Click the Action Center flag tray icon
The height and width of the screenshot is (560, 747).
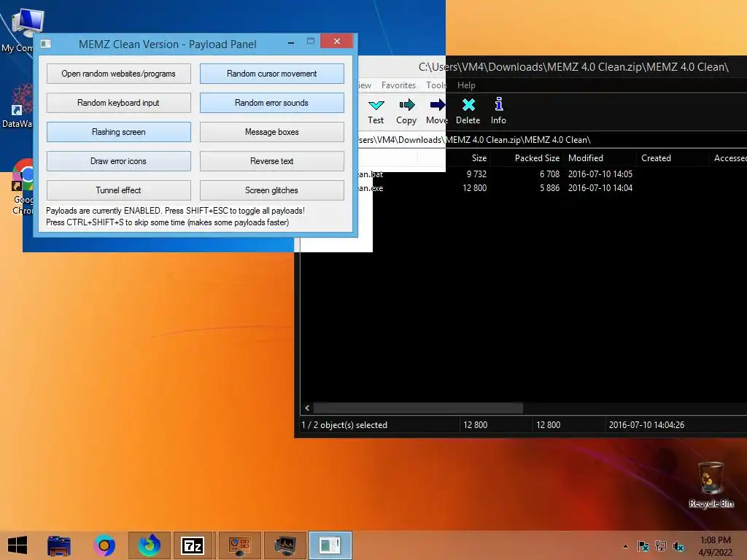pyautogui.click(x=643, y=546)
